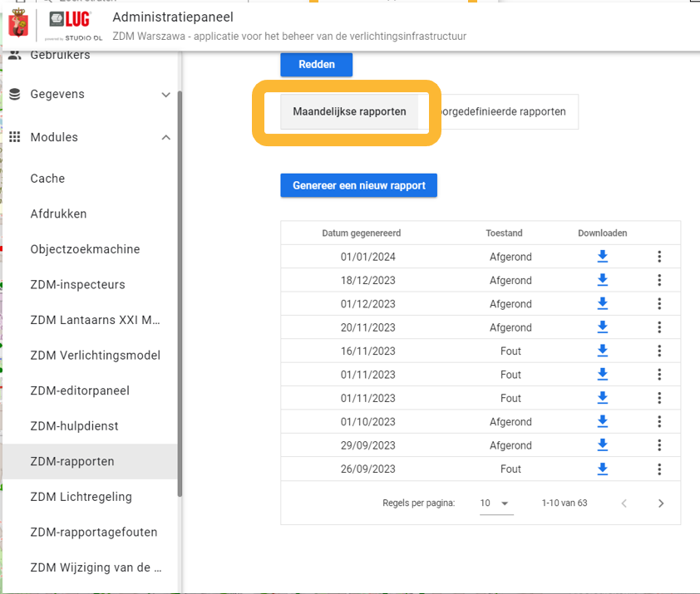Switch to Maandelijkse rapporten tab
This screenshot has width=700, height=594.
pos(349,111)
